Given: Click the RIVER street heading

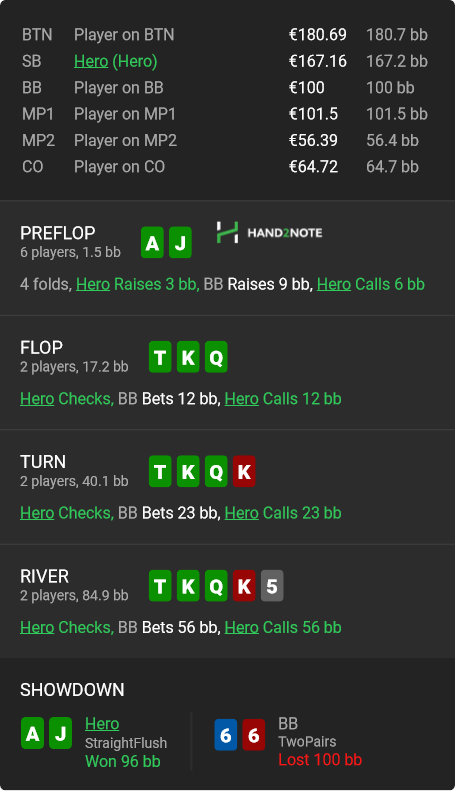Looking at the screenshot, I should pyautogui.click(x=44, y=576).
